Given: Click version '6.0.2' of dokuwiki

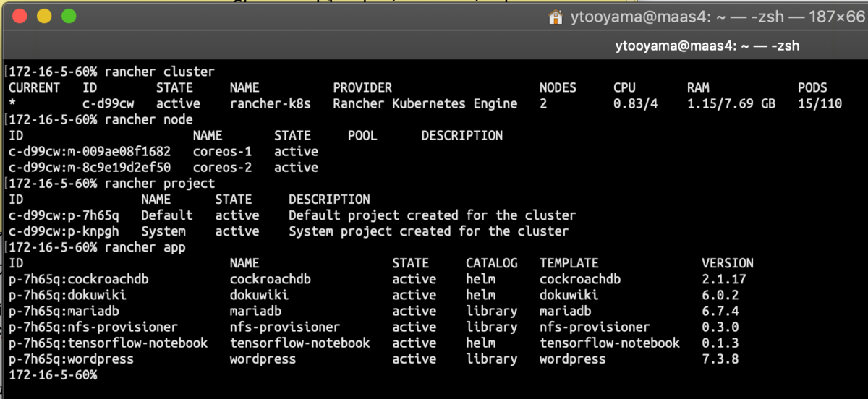Looking at the screenshot, I should click(x=720, y=295).
